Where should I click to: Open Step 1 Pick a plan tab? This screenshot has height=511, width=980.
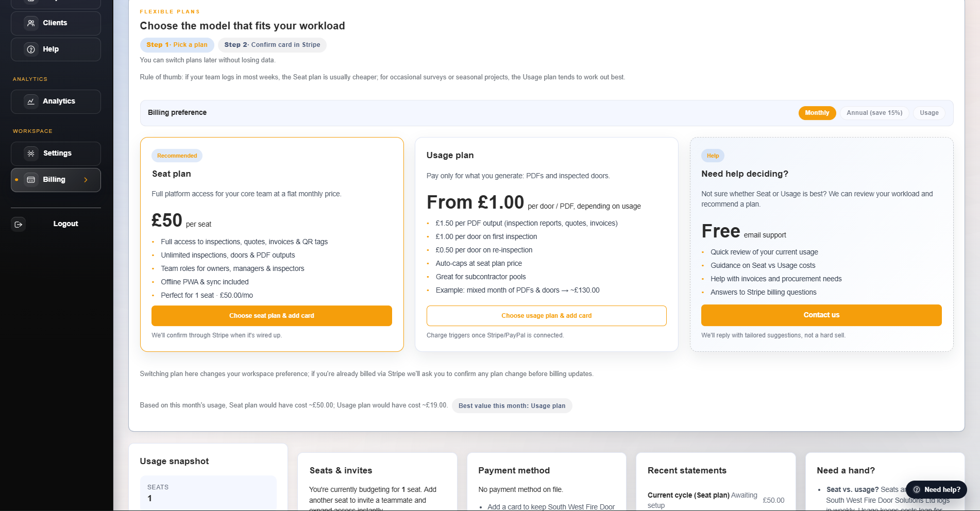pos(177,45)
